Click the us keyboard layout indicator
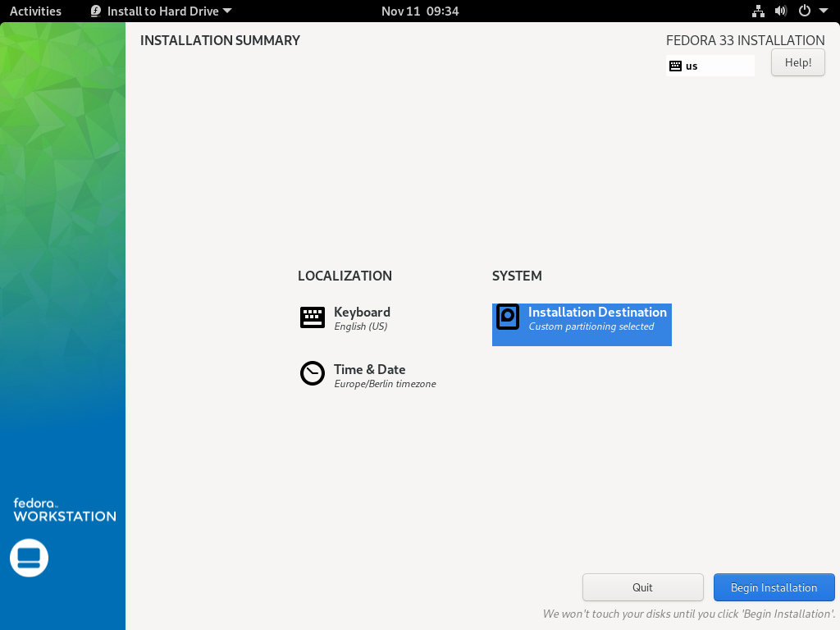Image resolution: width=840 pixels, height=630 pixels. pos(710,66)
